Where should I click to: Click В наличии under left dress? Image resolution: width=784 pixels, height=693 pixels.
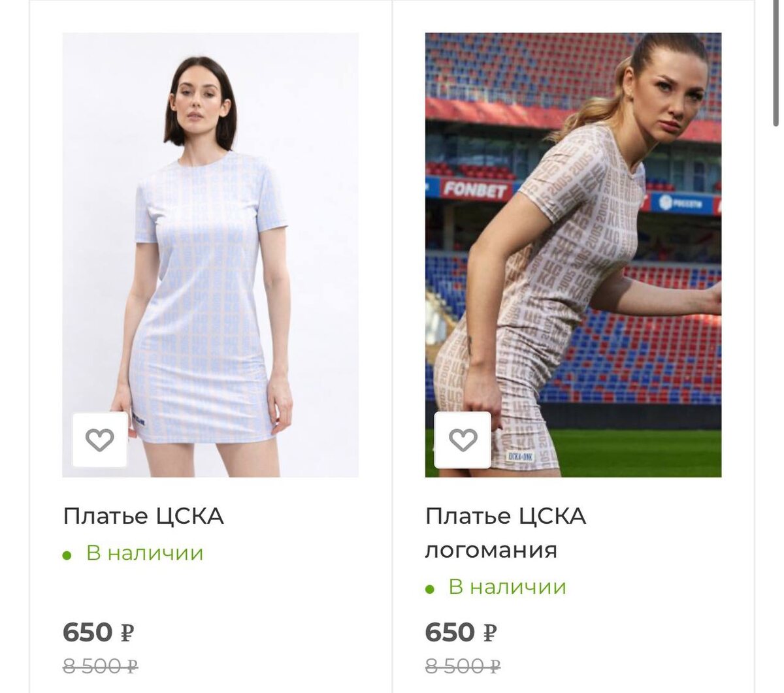(145, 553)
